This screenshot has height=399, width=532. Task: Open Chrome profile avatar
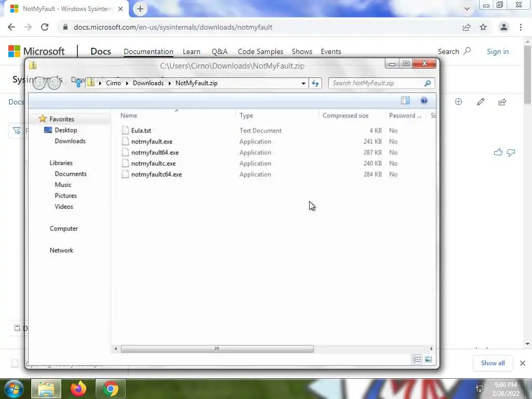(504, 27)
